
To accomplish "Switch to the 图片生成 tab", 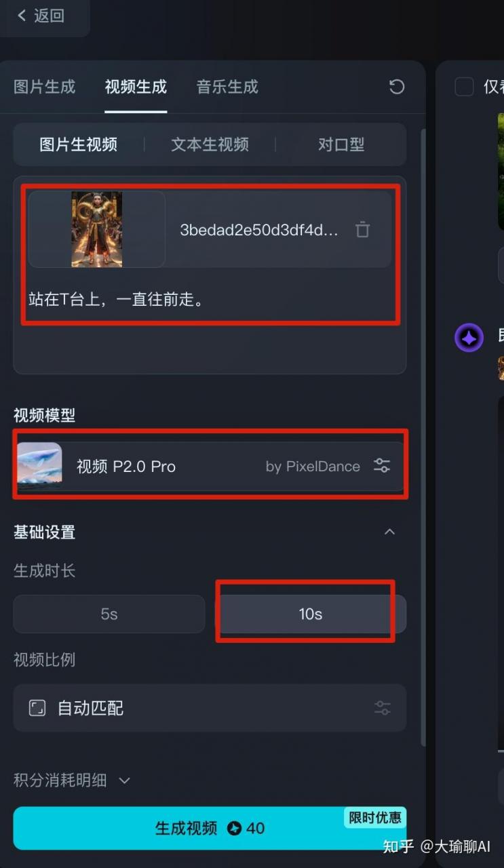I will click(45, 87).
